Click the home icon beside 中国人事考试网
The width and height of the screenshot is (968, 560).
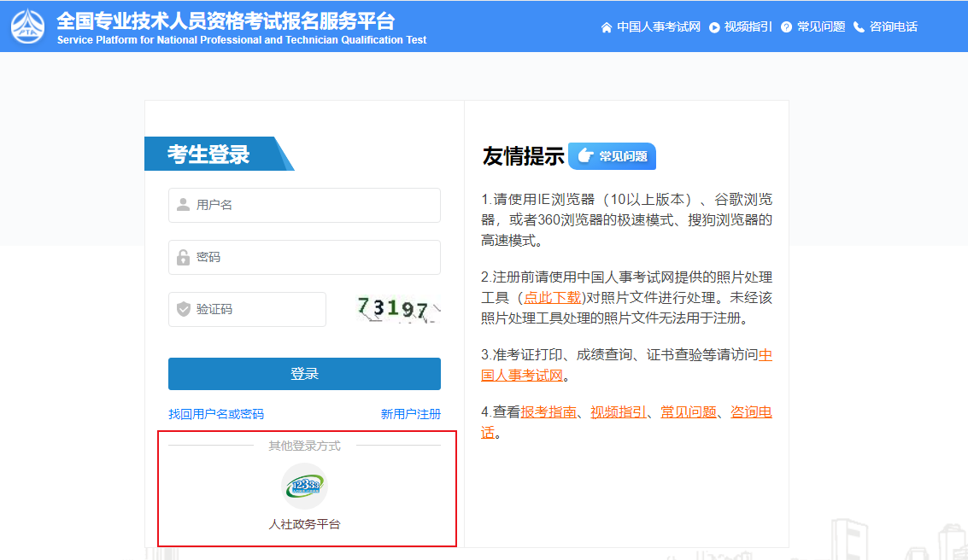point(607,27)
